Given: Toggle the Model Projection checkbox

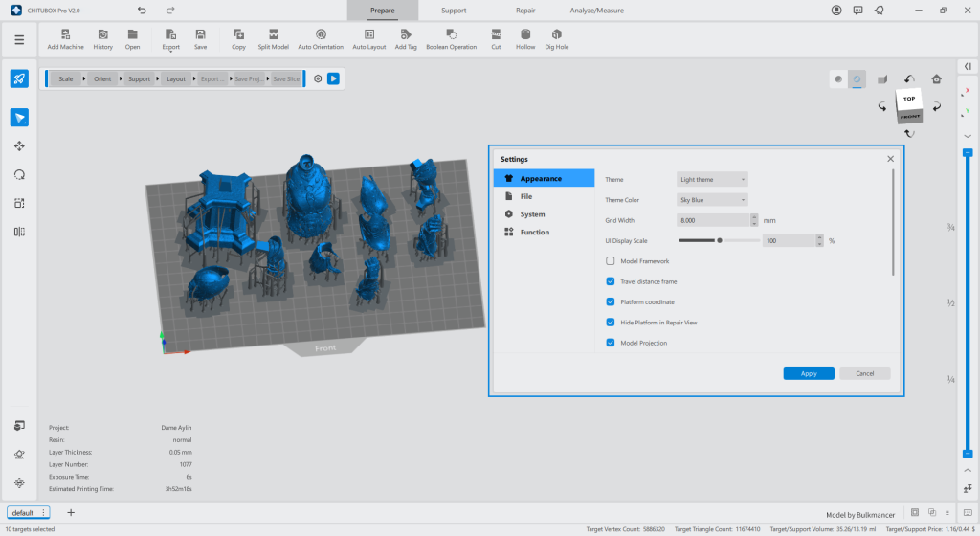Looking at the screenshot, I should pos(610,343).
